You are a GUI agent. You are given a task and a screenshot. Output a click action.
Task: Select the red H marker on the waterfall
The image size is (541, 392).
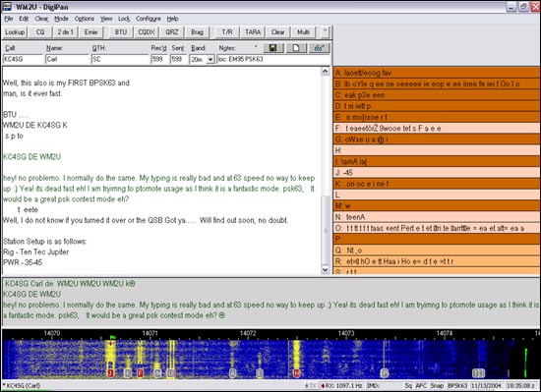click(x=296, y=373)
